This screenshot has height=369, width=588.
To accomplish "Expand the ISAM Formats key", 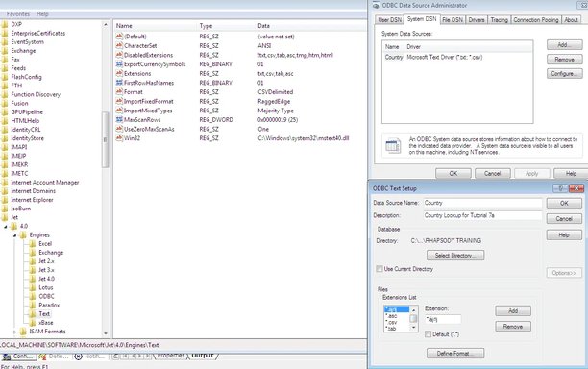I will 14,332.
